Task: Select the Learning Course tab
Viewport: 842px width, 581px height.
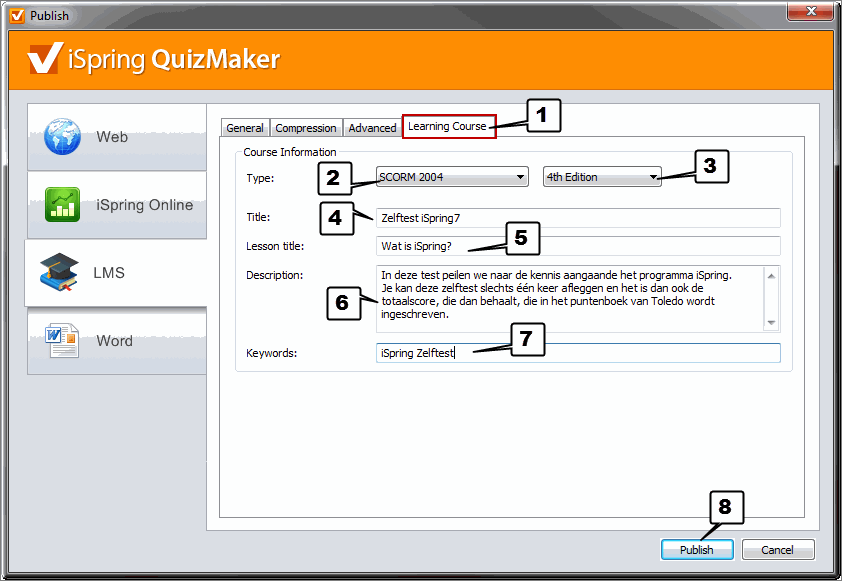Action: (449, 126)
